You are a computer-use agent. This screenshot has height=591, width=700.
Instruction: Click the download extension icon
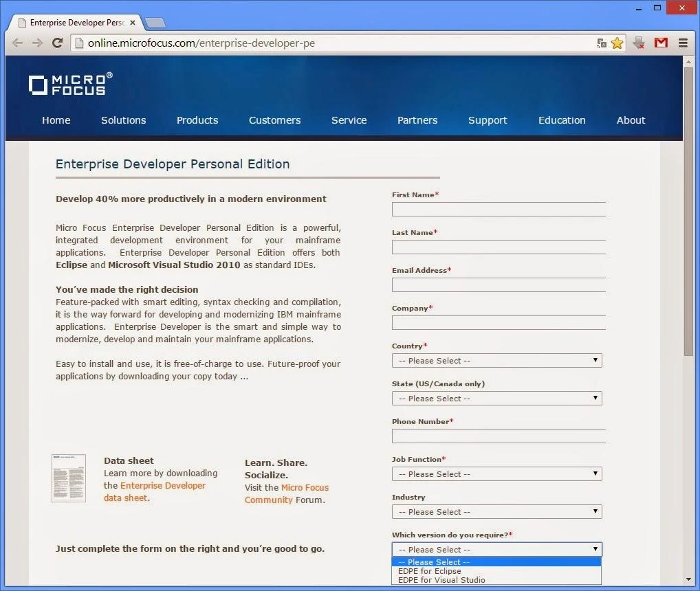(x=639, y=43)
